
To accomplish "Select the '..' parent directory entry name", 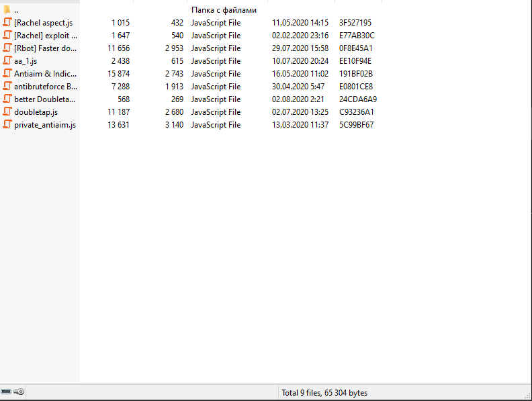I will (x=16, y=11).
